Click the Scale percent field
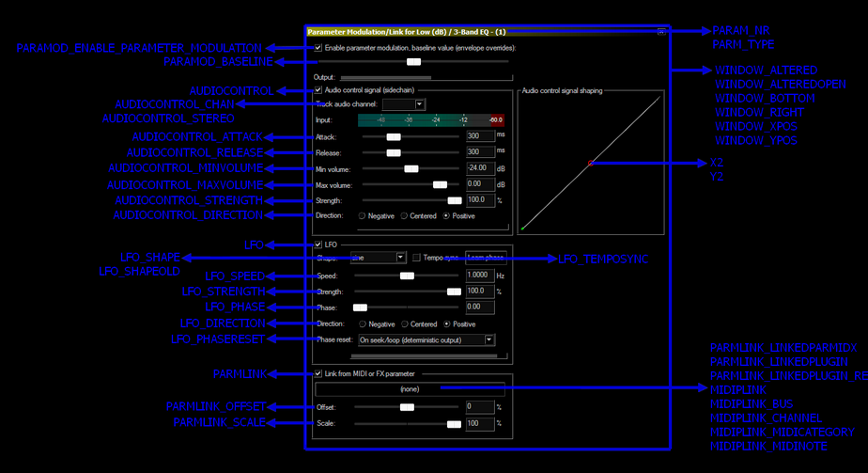The width and height of the screenshot is (868, 473). [x=480, y=424]
